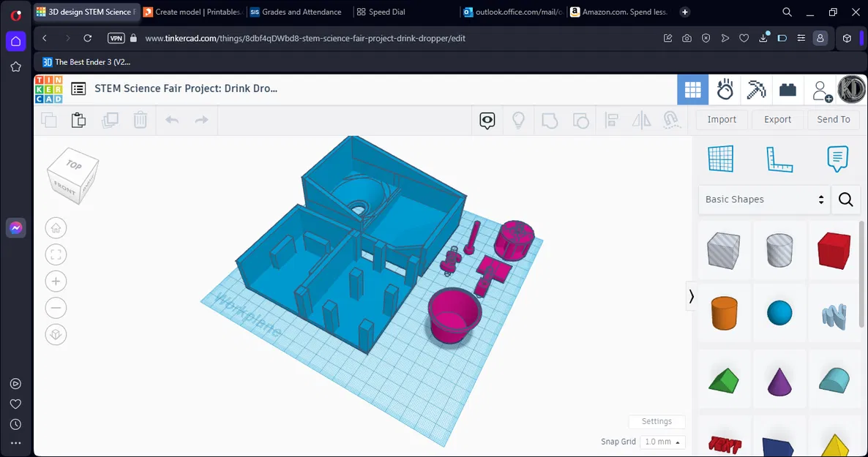The height and width of the screenshot is (457, 868).
Task: Click the Duplicate and repeat icon
Action: tap(111, 119)
